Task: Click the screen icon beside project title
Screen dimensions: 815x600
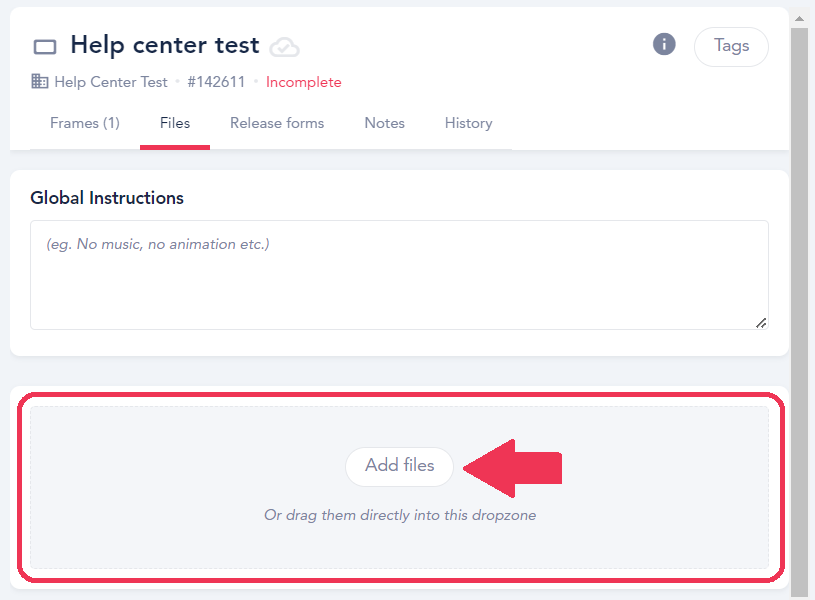Action: (x=45, y=47)
